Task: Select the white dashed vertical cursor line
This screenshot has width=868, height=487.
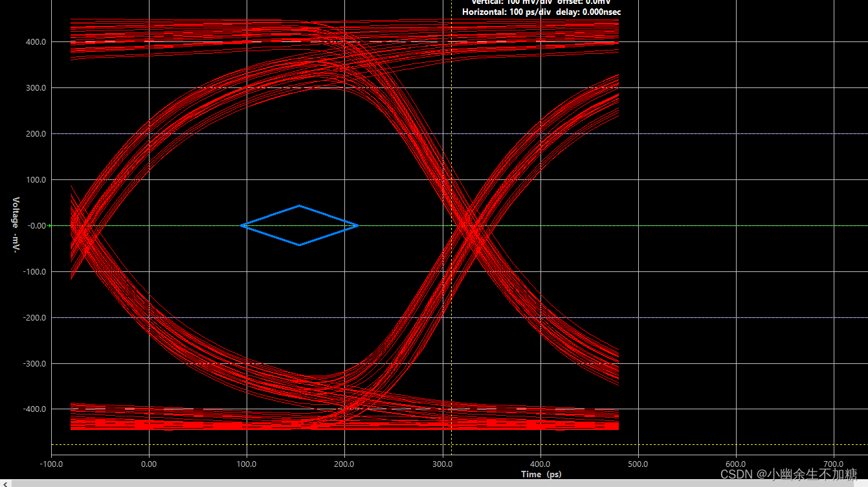Action: [x=451, y=227]
